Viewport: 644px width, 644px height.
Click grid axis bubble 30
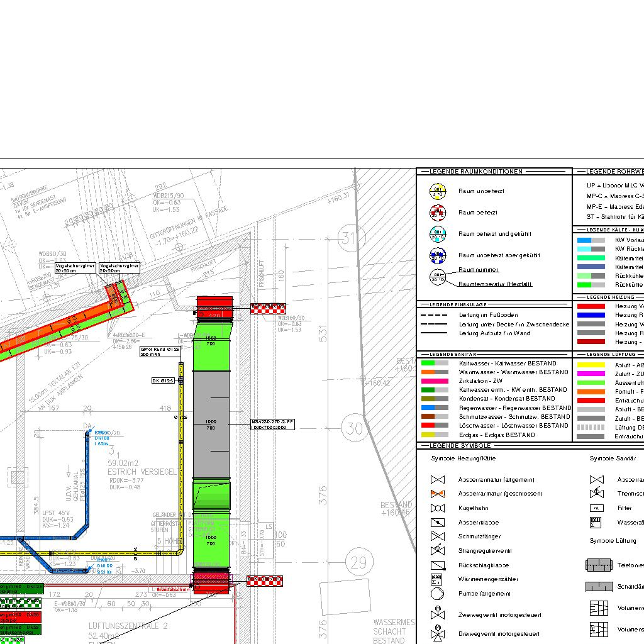click(355, 429)
